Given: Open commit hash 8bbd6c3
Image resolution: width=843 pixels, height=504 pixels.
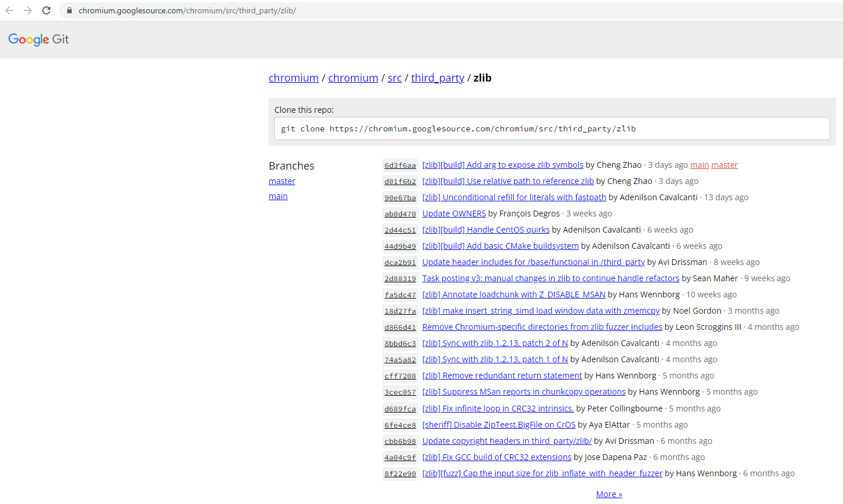Looking at the screenshot, I should 400,343.
